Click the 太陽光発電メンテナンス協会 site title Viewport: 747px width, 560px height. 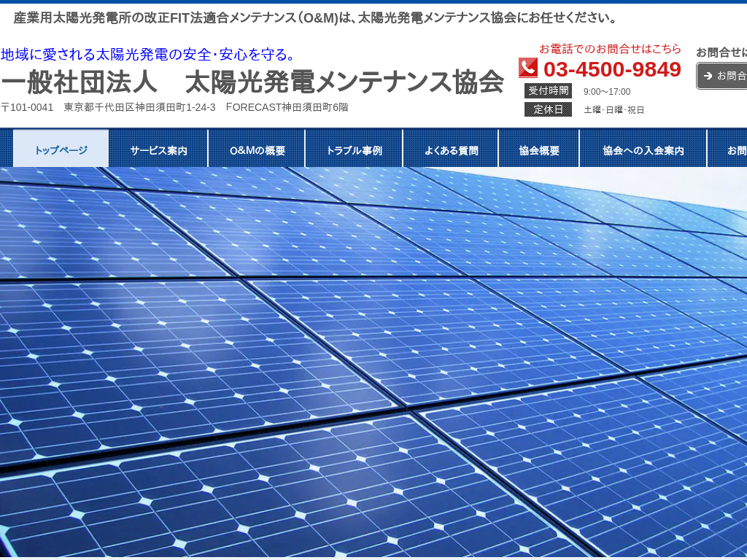252,82
